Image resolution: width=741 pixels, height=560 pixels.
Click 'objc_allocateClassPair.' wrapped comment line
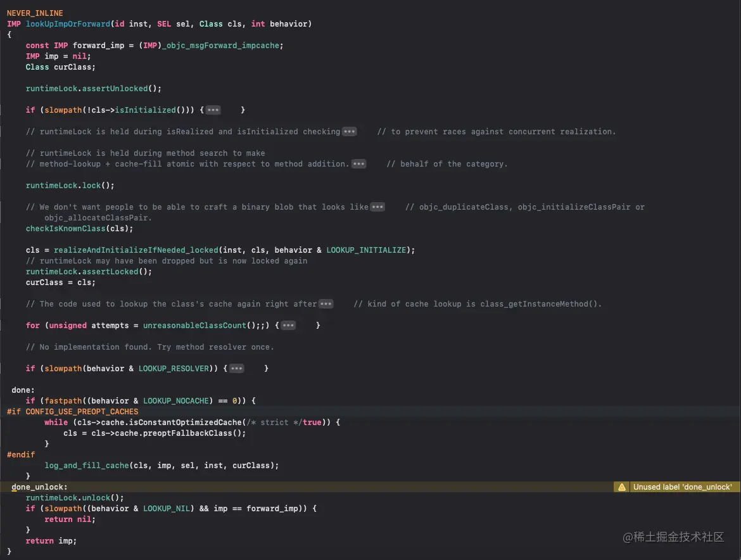(98, 218)
